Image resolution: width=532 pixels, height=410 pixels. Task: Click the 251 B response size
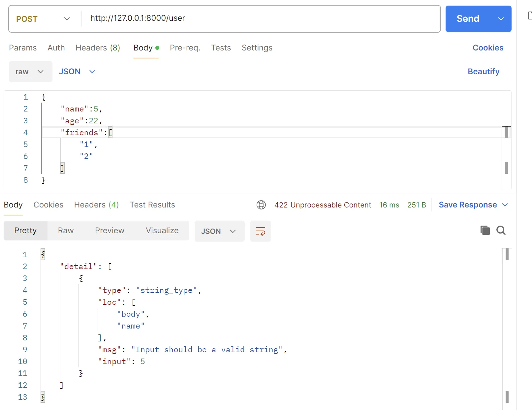[417, 205]
